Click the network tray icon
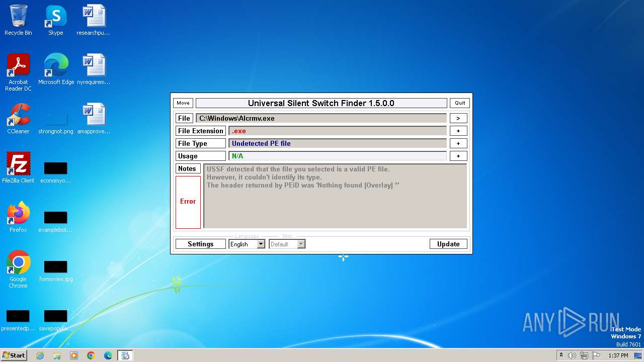The width and height of the screenshot is (644, 362). 584,355
